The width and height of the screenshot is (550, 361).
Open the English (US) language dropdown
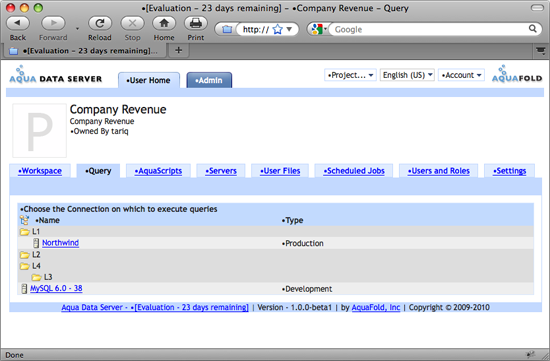tap(407, 75)
